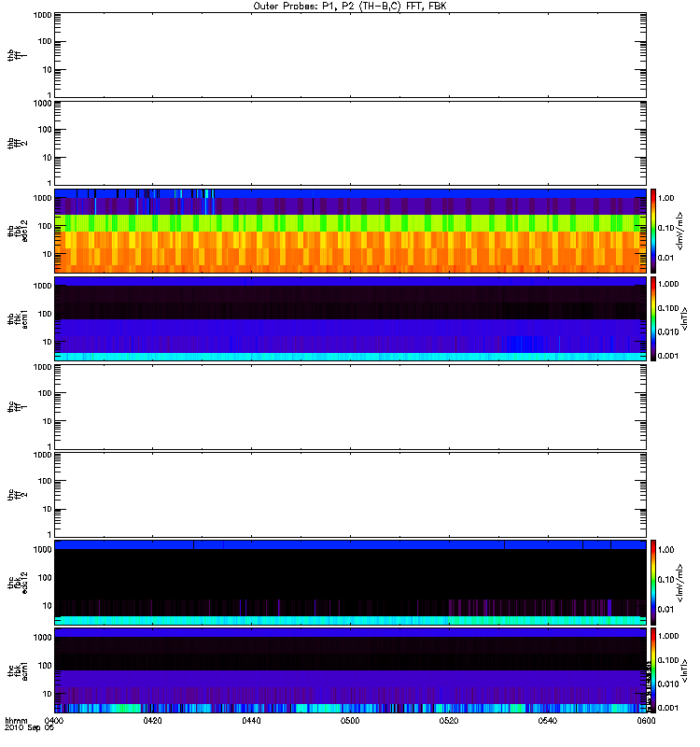Click the 1.00 value on thb edc12 color bar
The height and width of the screenshot is (747, 700).
click(665, 198)
